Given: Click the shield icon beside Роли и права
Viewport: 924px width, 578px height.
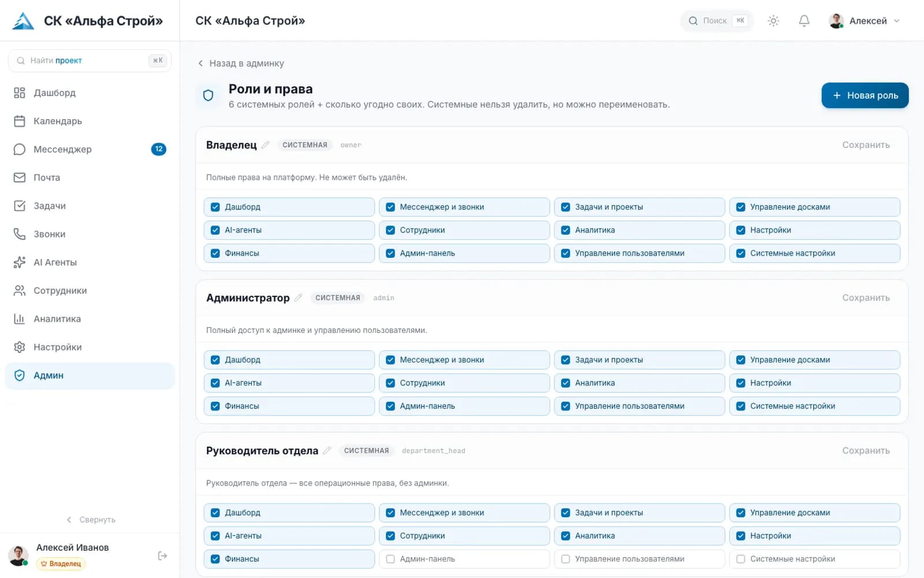Looking at the screenshot, I should 208,95.
